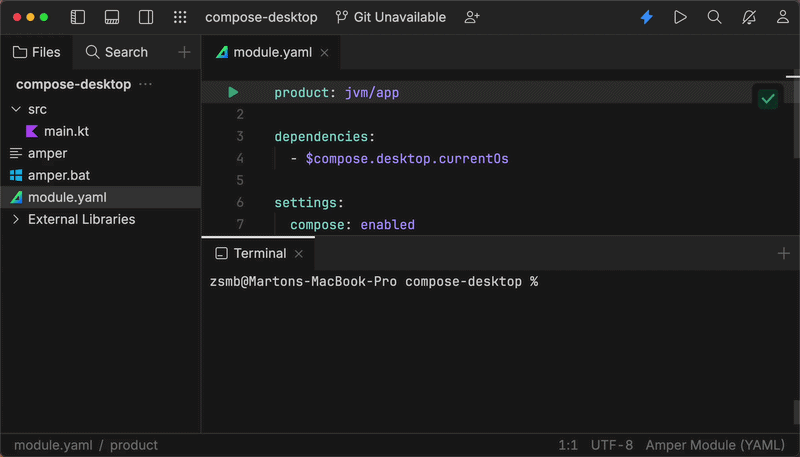Close the module.yaml editor tab

tap(324, 53)
